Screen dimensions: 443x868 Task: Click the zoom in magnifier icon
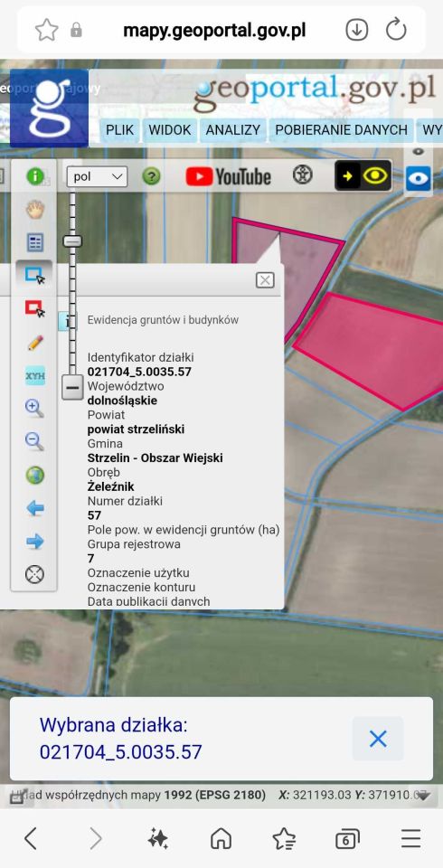pos(35,409)
